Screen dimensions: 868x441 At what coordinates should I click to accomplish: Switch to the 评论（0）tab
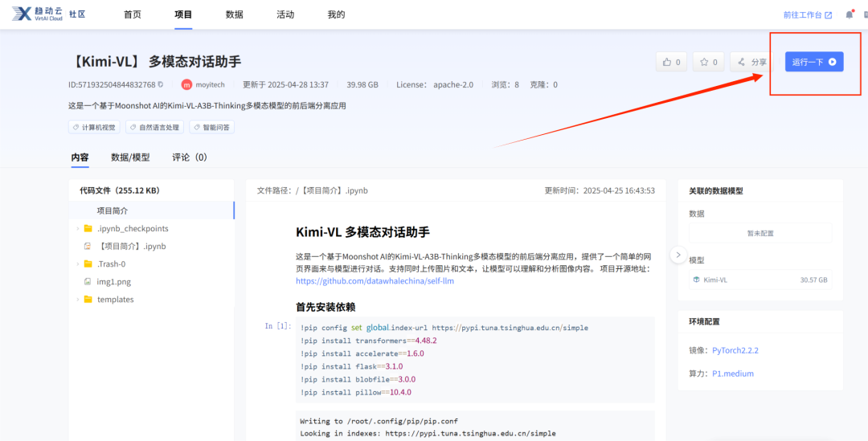click(190, 157)
